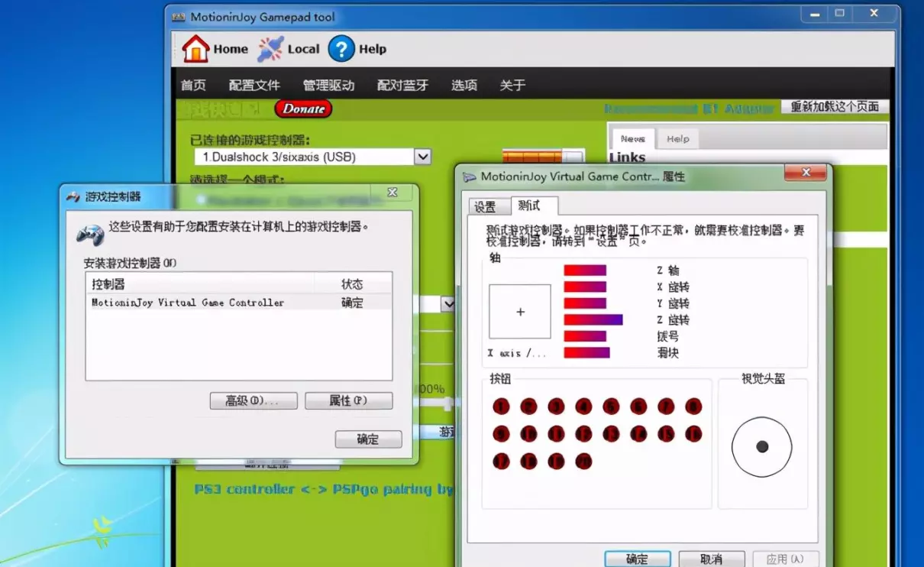
Task: Open the 选项 menu item
Action: point(464,85)
